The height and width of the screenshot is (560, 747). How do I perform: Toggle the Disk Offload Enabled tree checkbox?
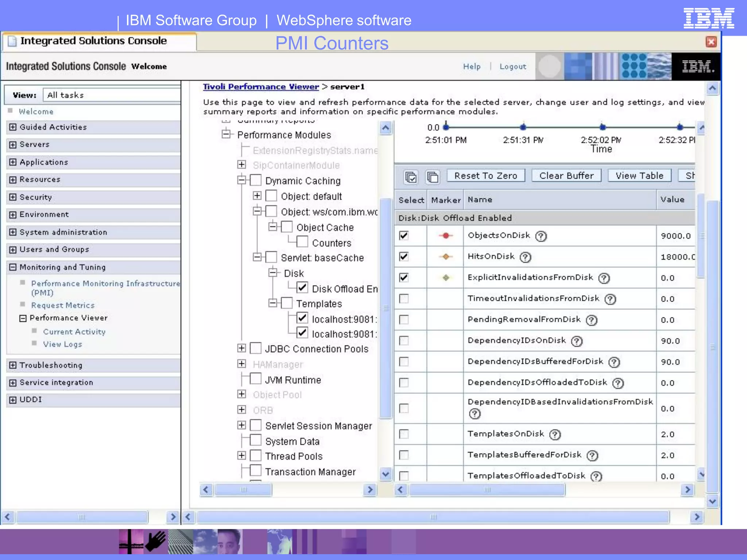coord(302,288)
